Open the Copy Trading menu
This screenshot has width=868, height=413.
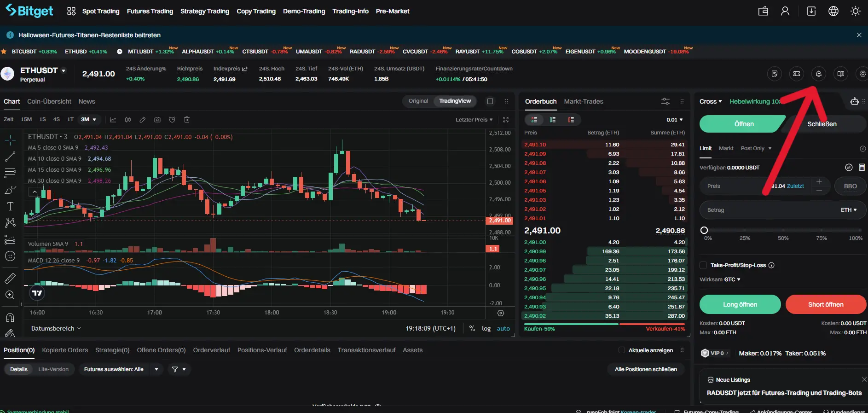(256, 11)
